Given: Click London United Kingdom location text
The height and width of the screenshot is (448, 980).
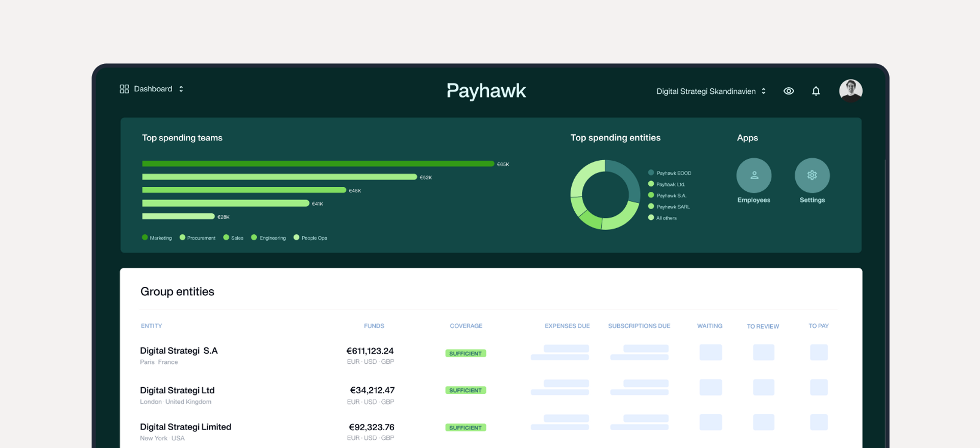Looking at the screenshot, I should click(x=176, y=402).
